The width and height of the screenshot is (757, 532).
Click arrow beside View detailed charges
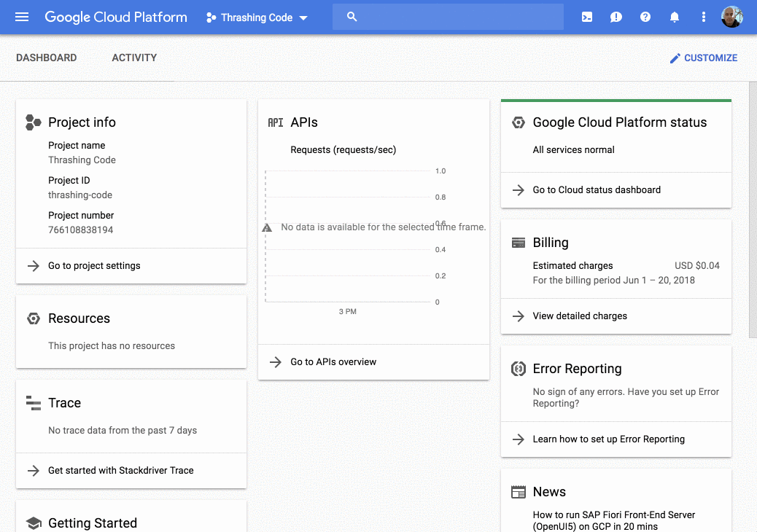click(519, 316)
